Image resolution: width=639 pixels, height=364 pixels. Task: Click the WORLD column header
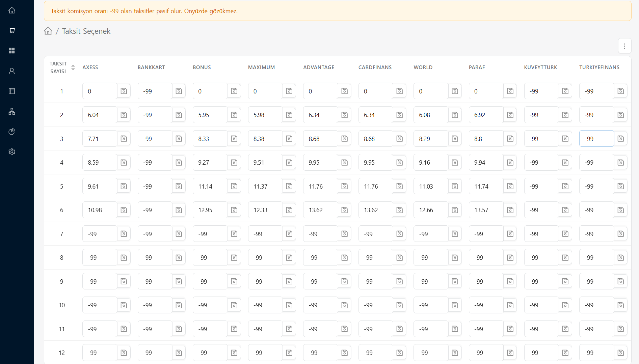tap(423, 67)
